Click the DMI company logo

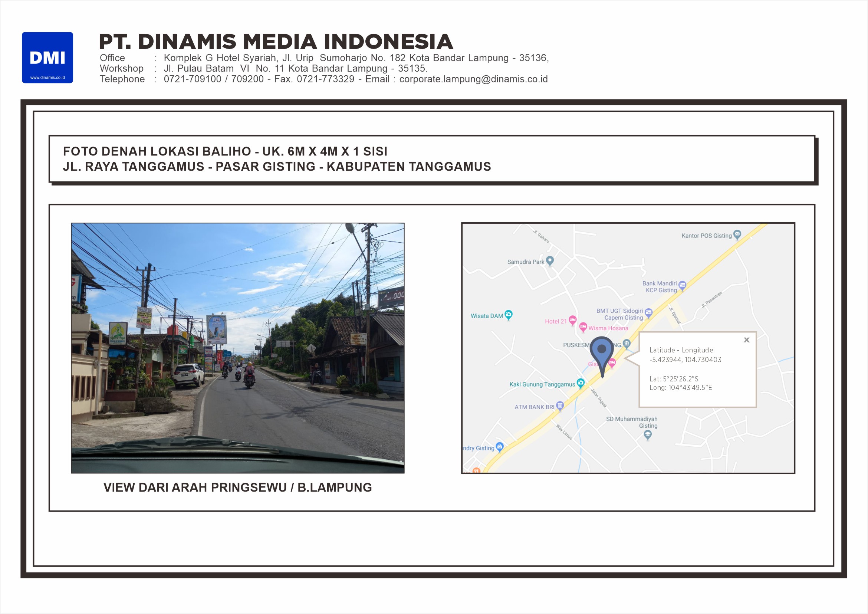tap(47, 58)
